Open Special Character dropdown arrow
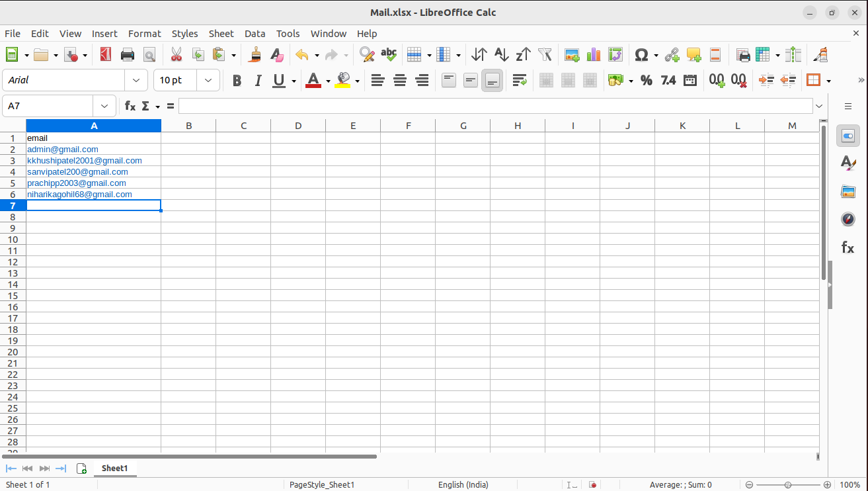Screen dimensions: 868x491 tap(656, 56)
